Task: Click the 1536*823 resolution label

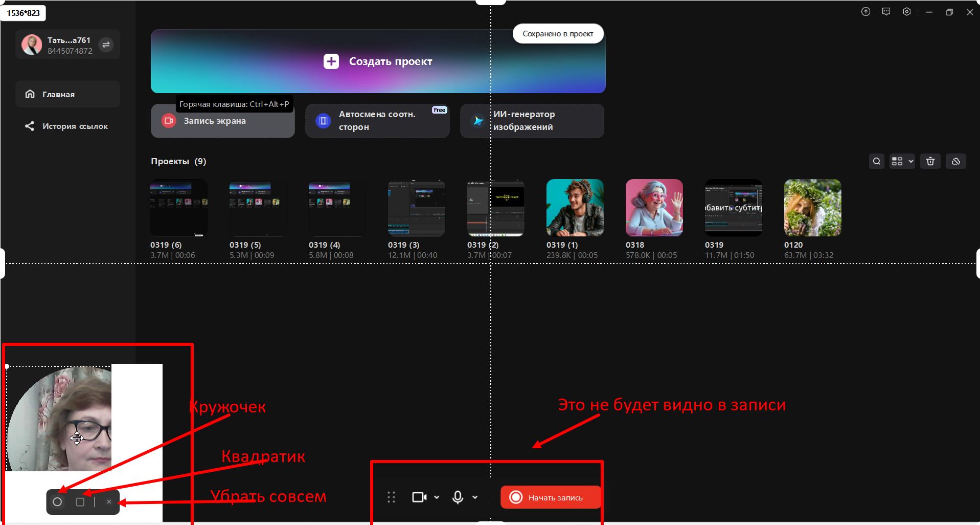Action: (x=24, y=13)
